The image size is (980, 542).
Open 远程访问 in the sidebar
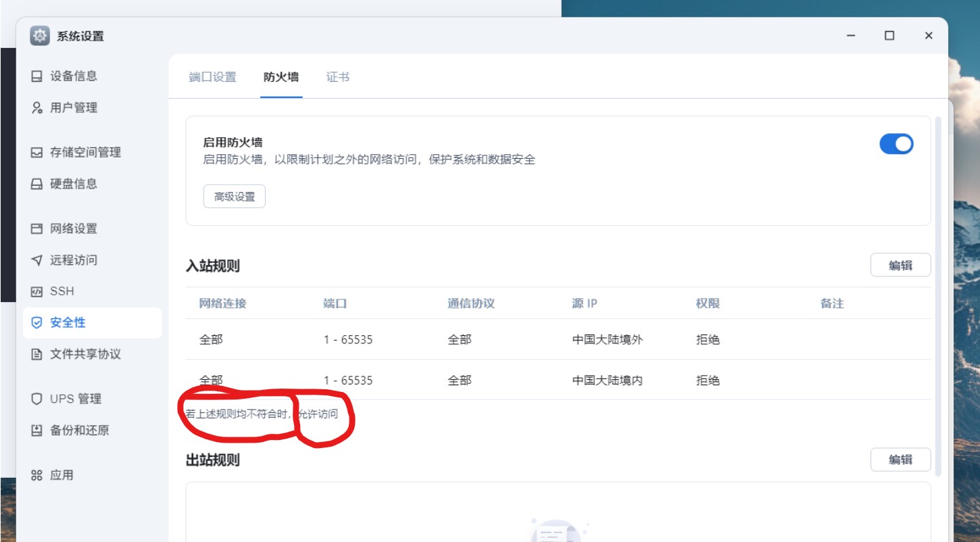pyautogui.click(x=92, y=260)
